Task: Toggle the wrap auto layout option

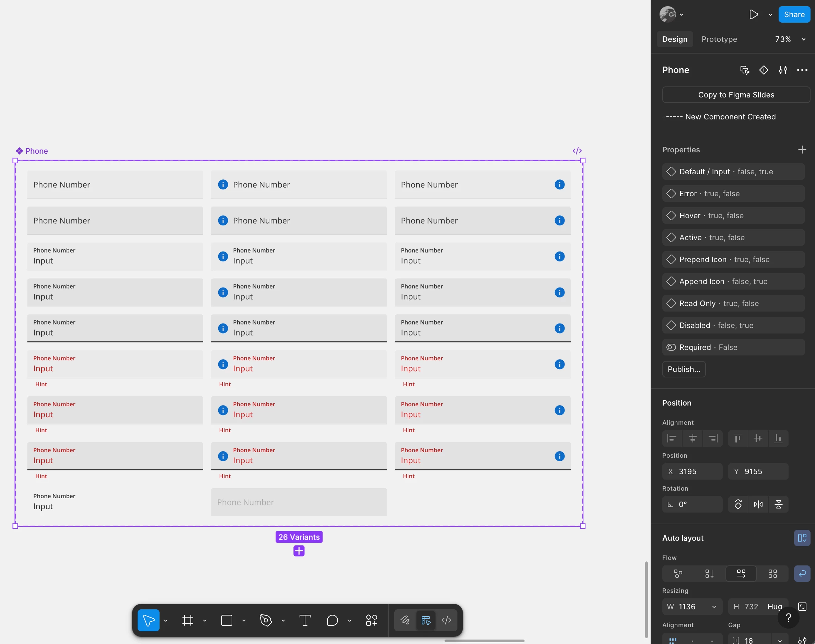Action: click(802, 573)
